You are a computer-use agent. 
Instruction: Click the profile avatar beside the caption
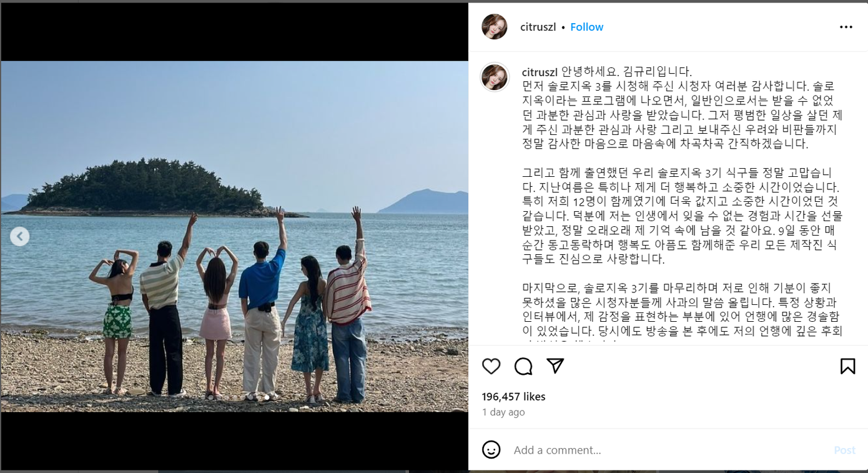[x=495, y=77]
